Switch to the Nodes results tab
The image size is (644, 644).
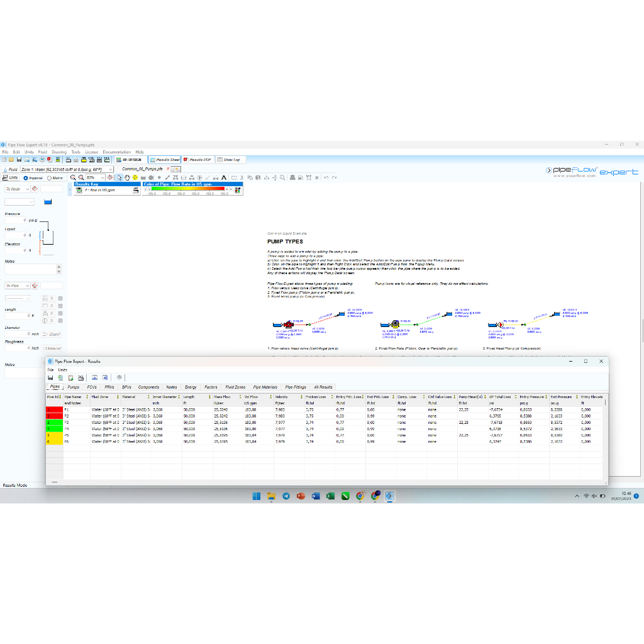(x=171, y=387)
